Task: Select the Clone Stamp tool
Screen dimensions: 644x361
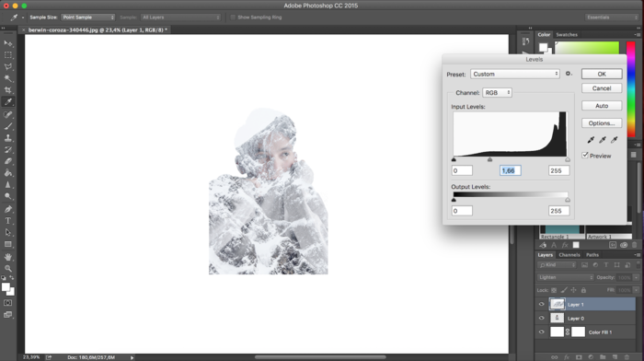Action: point(7,138)
